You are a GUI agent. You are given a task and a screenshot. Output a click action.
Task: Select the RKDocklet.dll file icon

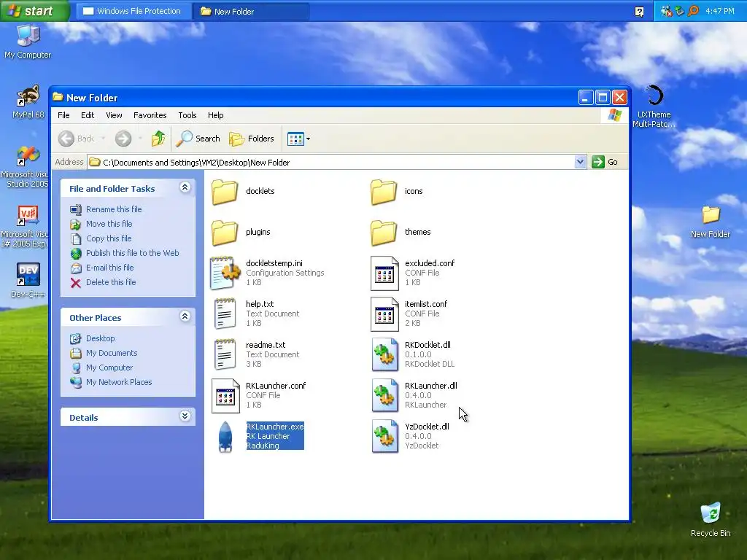385,355
